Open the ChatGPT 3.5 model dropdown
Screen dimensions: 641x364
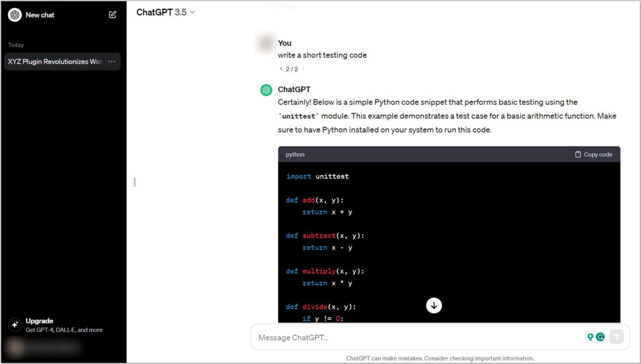pos(165,13)
